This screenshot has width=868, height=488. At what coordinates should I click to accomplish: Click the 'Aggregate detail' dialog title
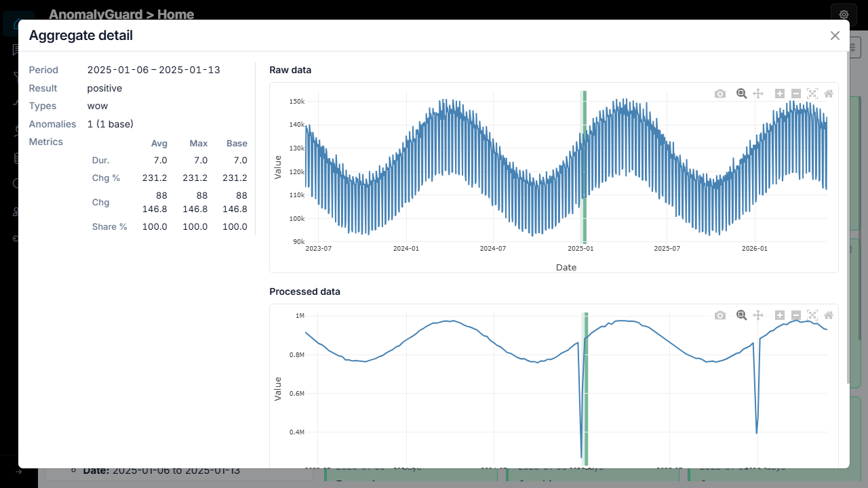pos(81,35)
